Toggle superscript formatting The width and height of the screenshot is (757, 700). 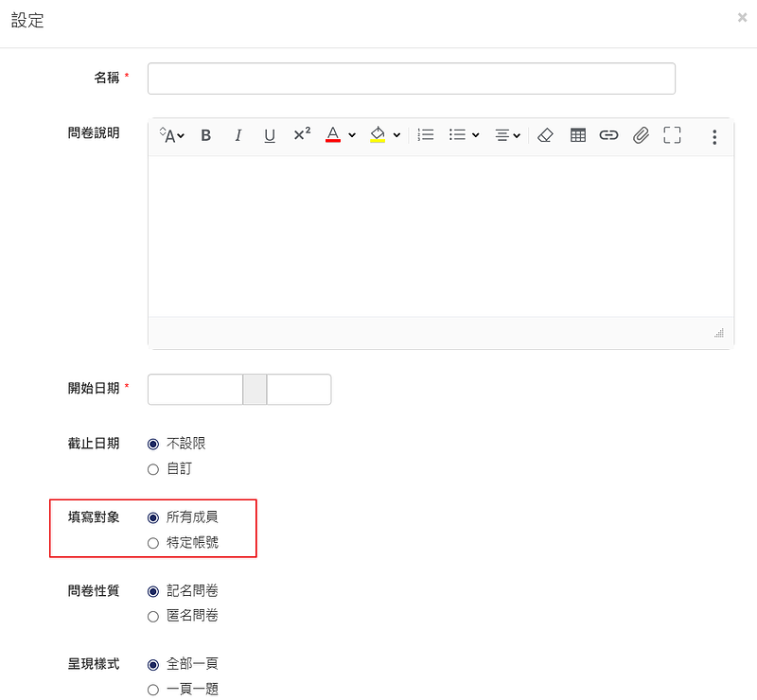(x=302, y=135)
